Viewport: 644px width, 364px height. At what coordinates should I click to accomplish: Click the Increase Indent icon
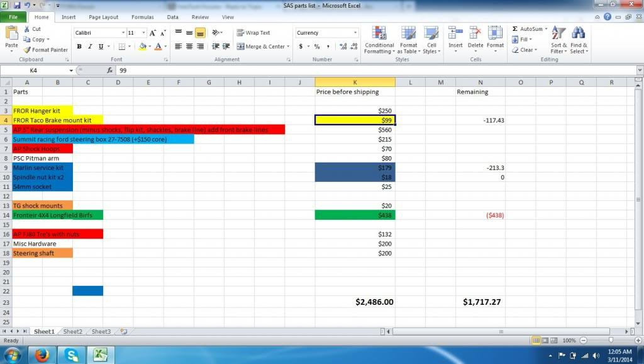pos(226,47)
